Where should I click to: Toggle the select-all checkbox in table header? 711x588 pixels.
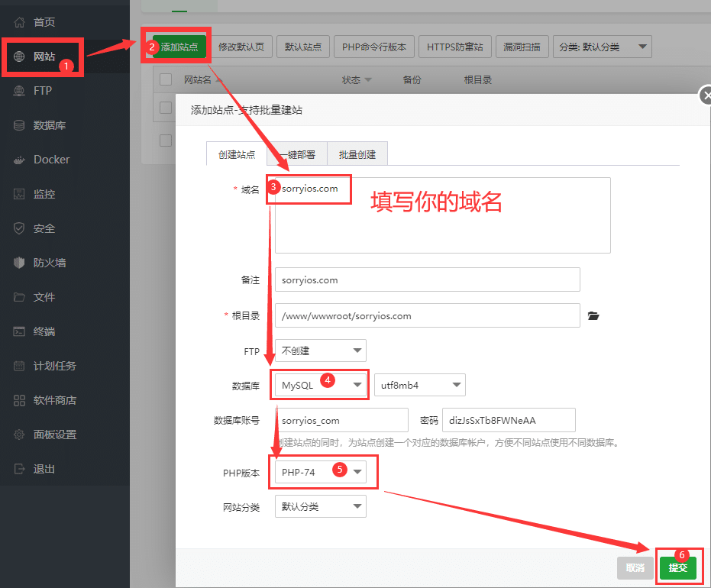pos(166,79)
